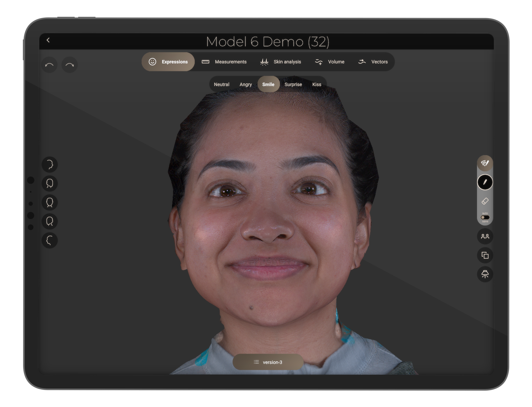Open the two-person comparison view

(485, 236)
